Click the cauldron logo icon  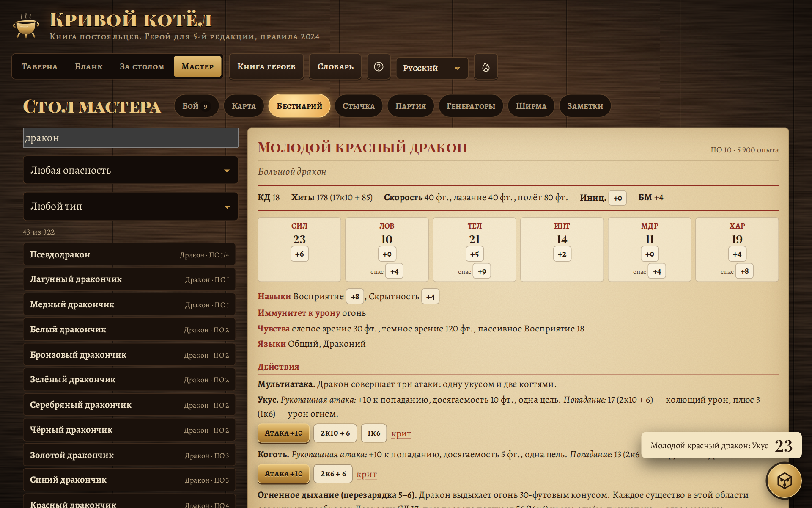(26, 25)
